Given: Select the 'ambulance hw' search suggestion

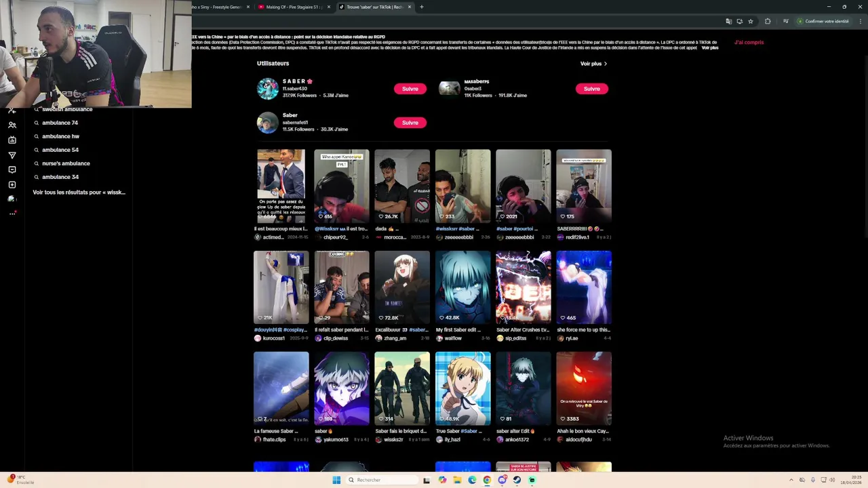Looking at the screenshot, I should pos(60,136).
